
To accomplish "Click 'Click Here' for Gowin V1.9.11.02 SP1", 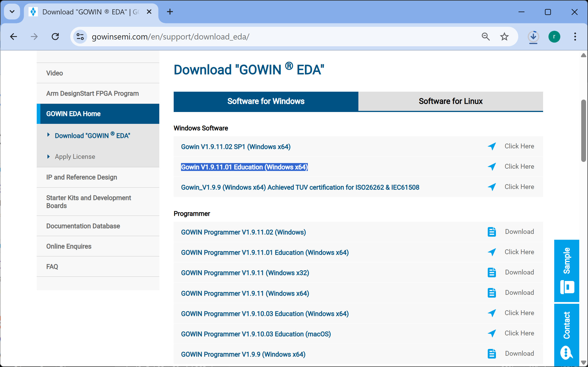I will click(519, 146).
